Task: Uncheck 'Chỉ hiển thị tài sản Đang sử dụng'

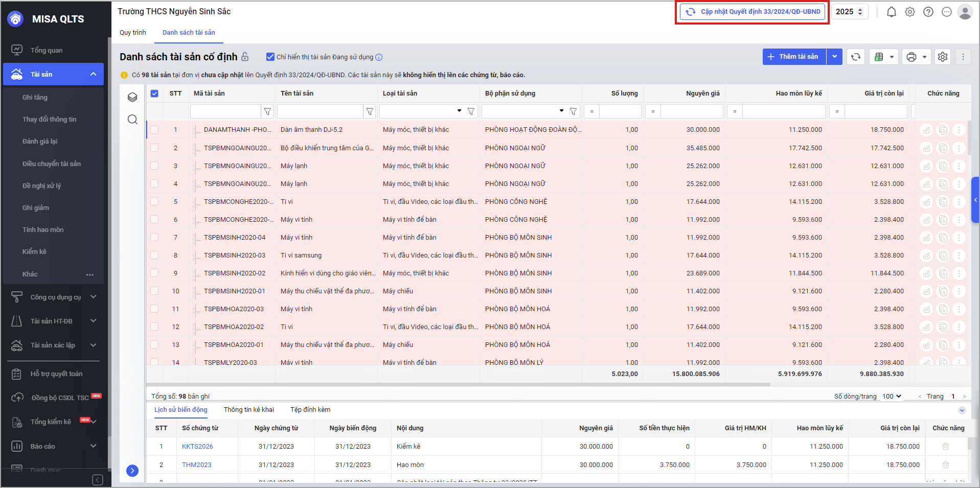Action: click(270, 57)
